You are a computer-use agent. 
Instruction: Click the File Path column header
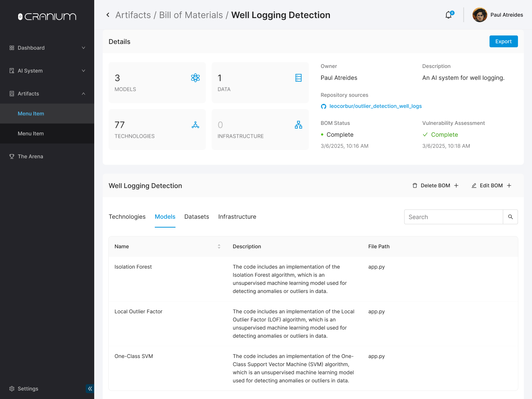(x=379, y=246)
